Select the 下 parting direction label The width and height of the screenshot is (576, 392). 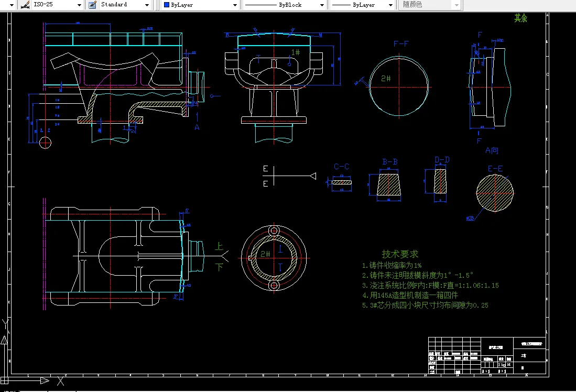tap(219, 267)
